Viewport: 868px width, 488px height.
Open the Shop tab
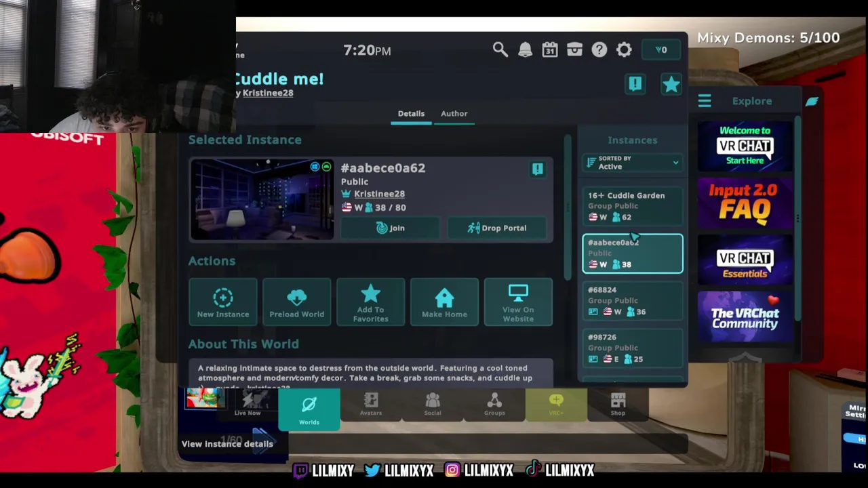tap(618, 405)
